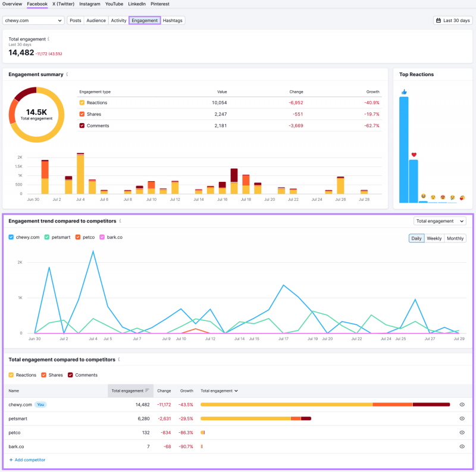The image size is (476, 472).
Task: Click the Angry reaction emoji
Action: (x=443, y=197)
